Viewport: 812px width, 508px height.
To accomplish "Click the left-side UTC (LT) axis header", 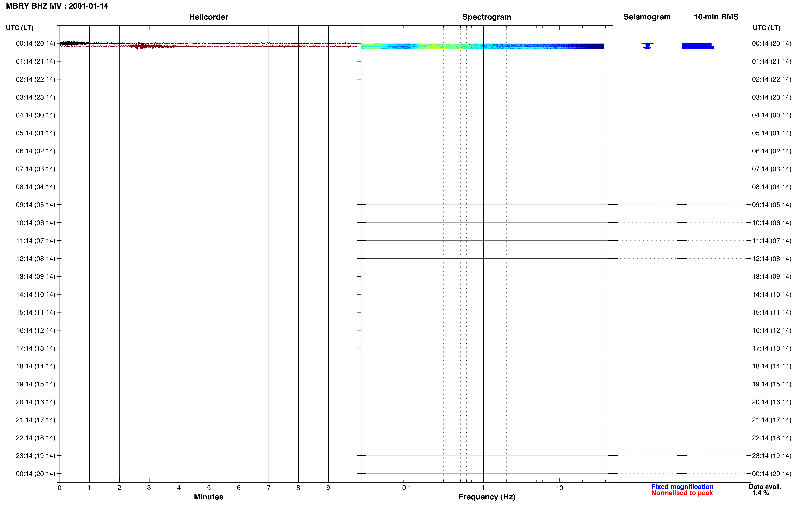I will click(19, 28).
